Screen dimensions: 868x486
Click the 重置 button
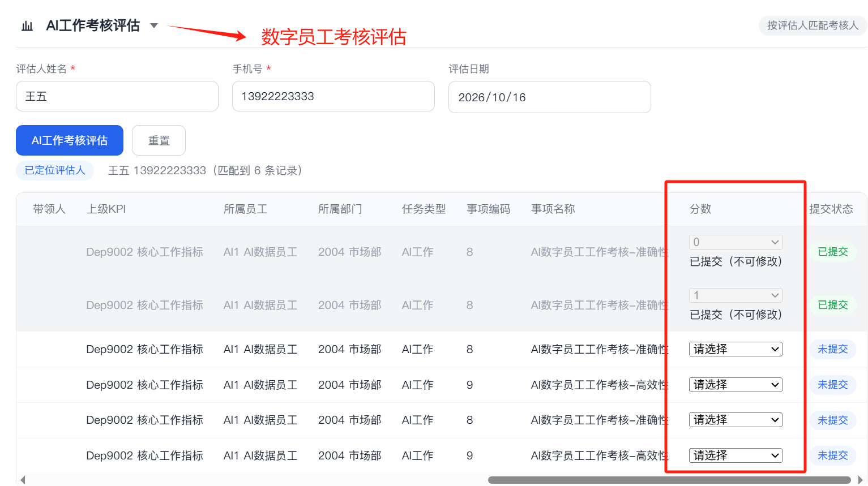coord(159,140)
